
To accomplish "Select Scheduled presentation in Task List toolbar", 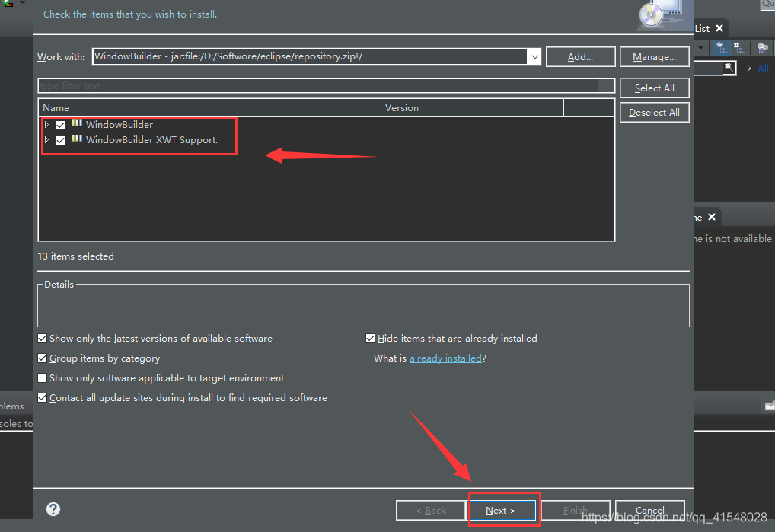I will [739, 48].
